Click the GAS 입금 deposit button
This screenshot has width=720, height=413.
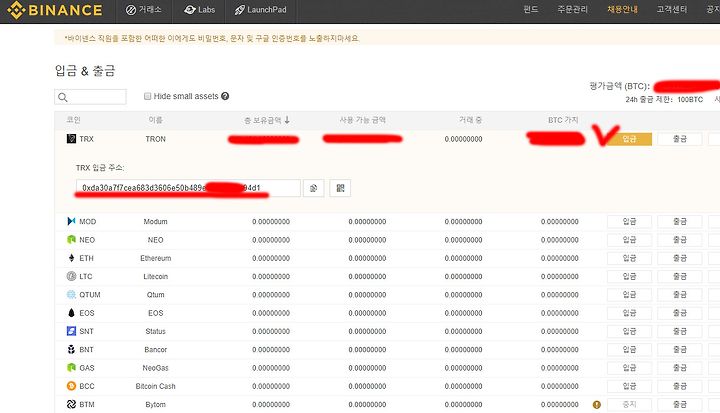tap(629, 368)
